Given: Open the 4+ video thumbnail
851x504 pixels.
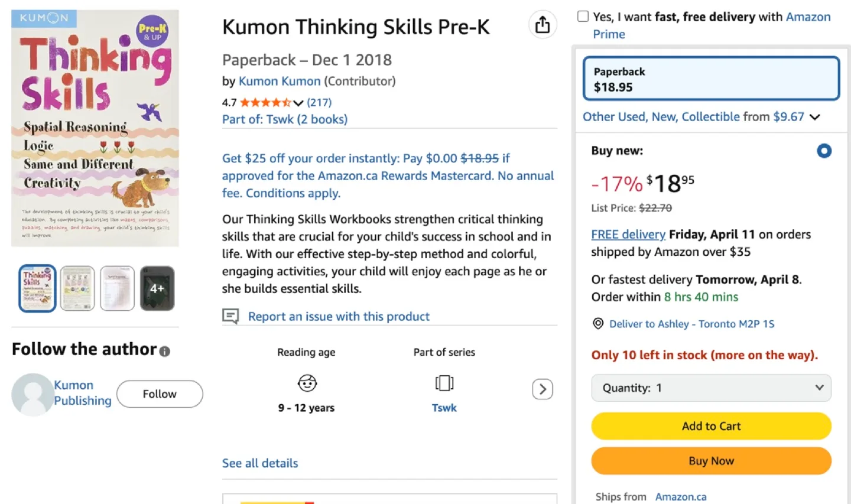Looking at the screenshot, I should (x=157, y=288).
